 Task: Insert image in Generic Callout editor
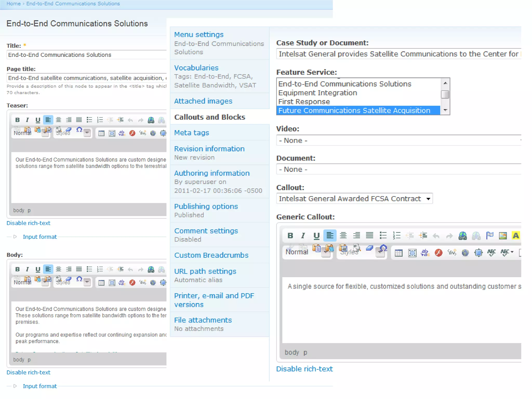click(x=503, y=236)
